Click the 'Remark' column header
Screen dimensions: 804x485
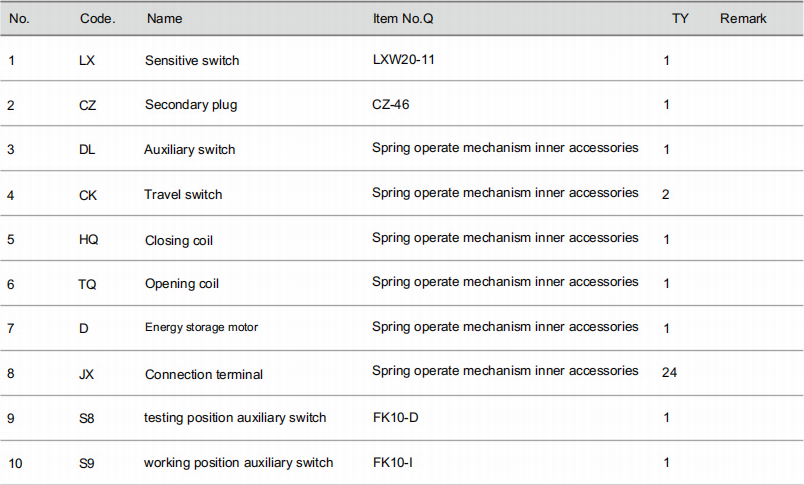743,18
